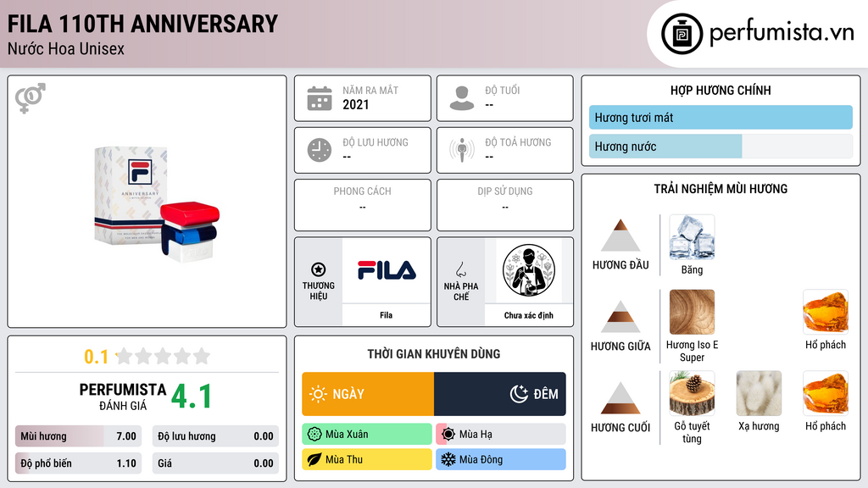Select the Ngày daytime bar
Viewport: 868px width, 488px height.
368,394
